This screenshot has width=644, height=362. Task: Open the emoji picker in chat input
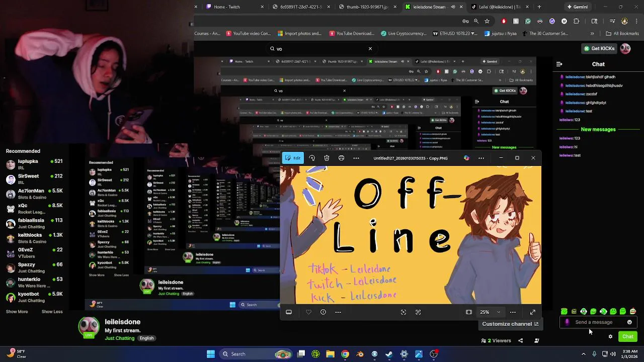[x=629, y=322]
